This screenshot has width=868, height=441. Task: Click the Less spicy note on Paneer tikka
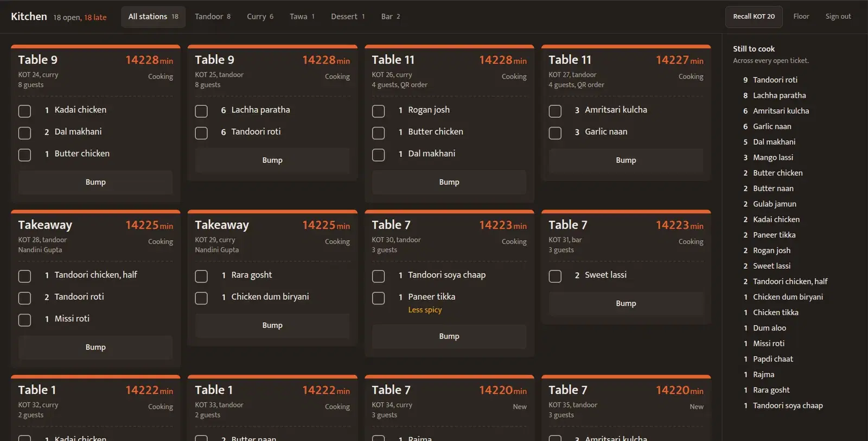tap(425, 310)
